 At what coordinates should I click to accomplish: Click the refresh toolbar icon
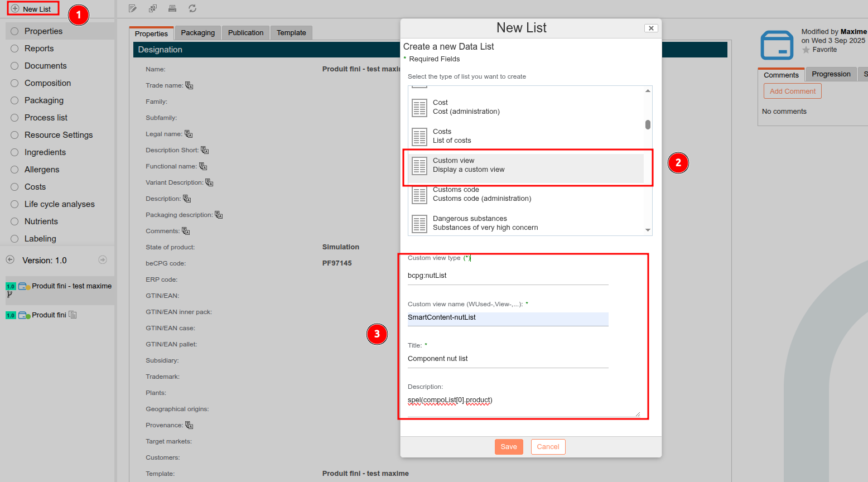point(192,8)
